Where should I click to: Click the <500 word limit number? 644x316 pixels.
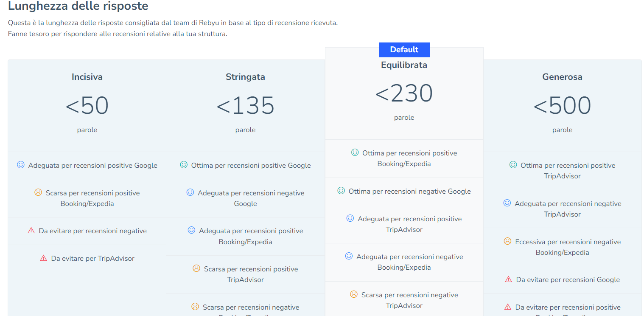click(562, 106)
